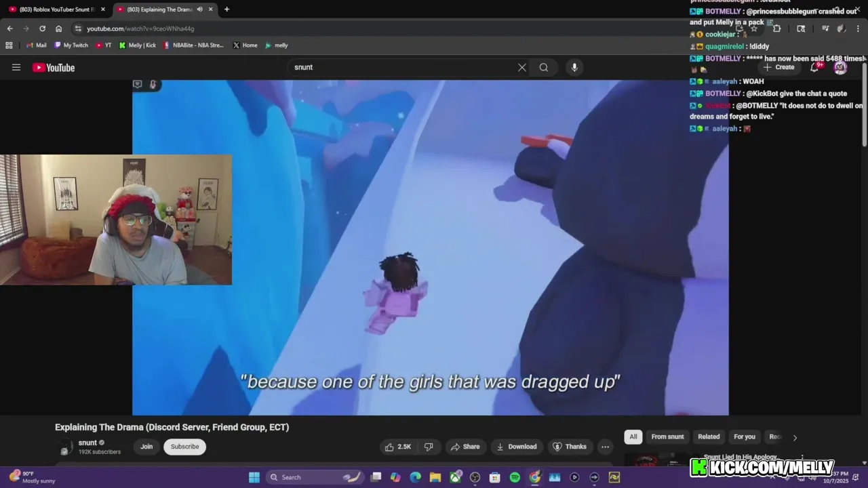The width and height of the screenshot is (868, 488).
Task: Share the video
Action: point(465,447)
